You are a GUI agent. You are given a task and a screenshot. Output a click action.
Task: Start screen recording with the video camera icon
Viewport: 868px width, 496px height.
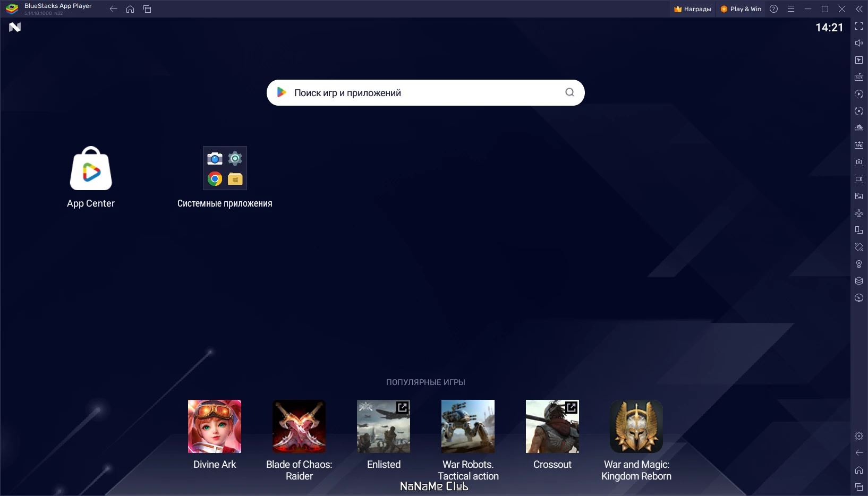click(x=859, y=179)
